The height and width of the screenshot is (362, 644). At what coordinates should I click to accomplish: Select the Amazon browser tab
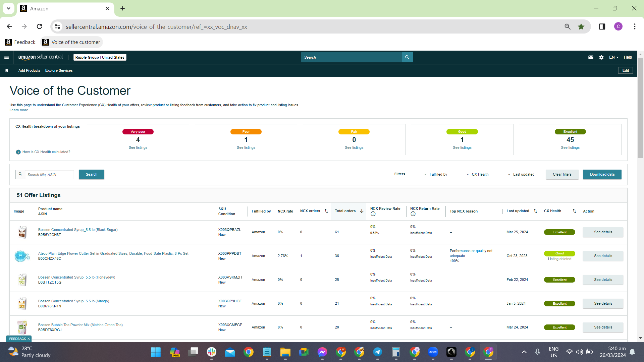[x=65, y=8]
